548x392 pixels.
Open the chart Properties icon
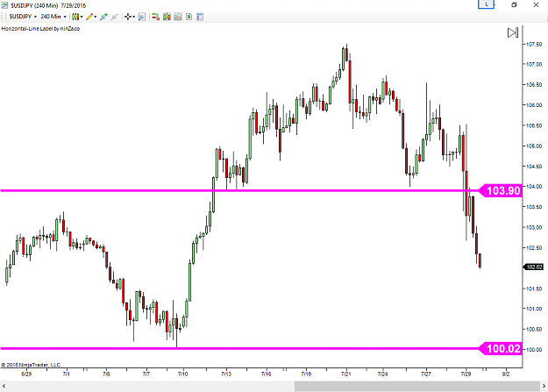click(x=200, y=17)
